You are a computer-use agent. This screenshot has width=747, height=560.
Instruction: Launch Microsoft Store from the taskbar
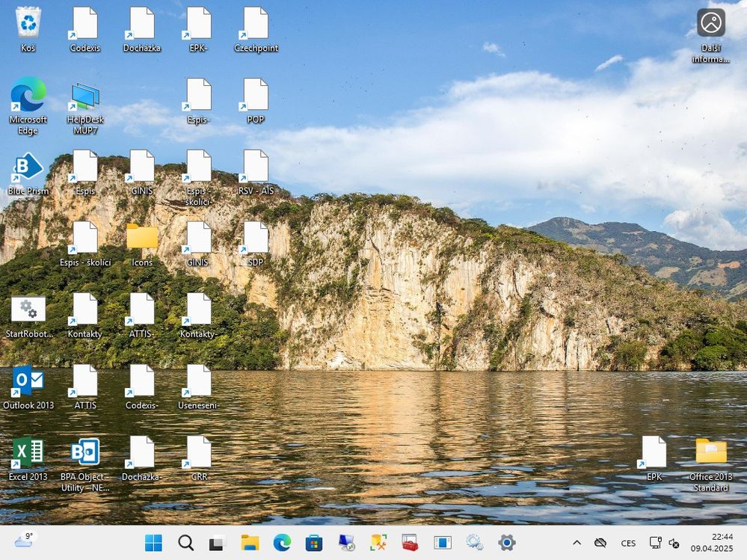pyautogui.click(x=314, y=543)
